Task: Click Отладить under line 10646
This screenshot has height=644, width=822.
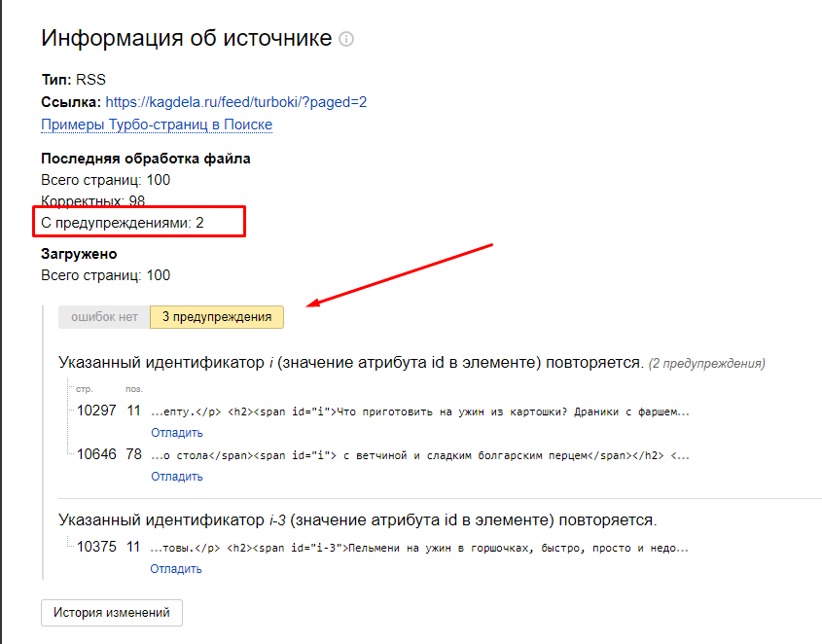Action: [176, 477]
